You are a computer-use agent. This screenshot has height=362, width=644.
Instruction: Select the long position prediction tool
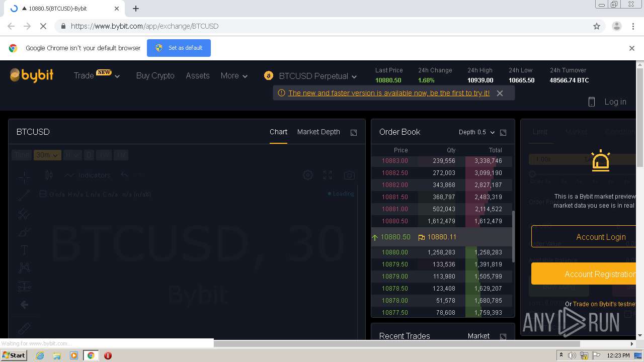(24, 287)
